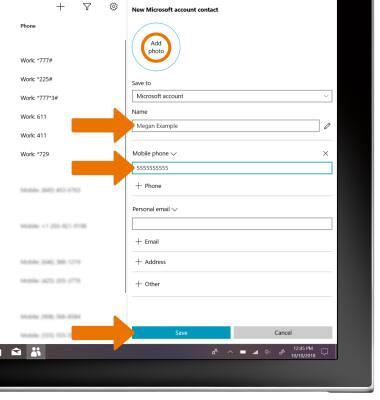Screen dimensions: 380x400
Task: Select contact entry Work *777*3#
Action: [39, 98]
